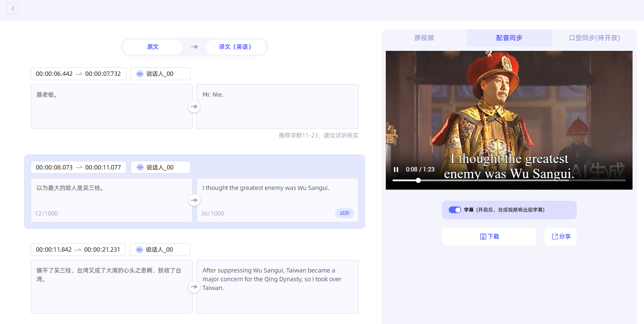Viewport: 644px width, 324px height.
Task: Select the 配音同步 tab
Action: click(x=509, y=38)
